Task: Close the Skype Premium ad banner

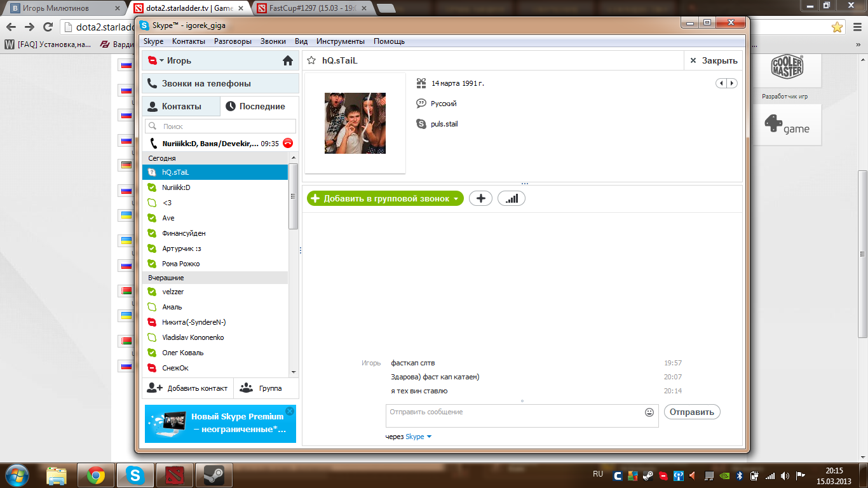Action: tap(290, 411)
